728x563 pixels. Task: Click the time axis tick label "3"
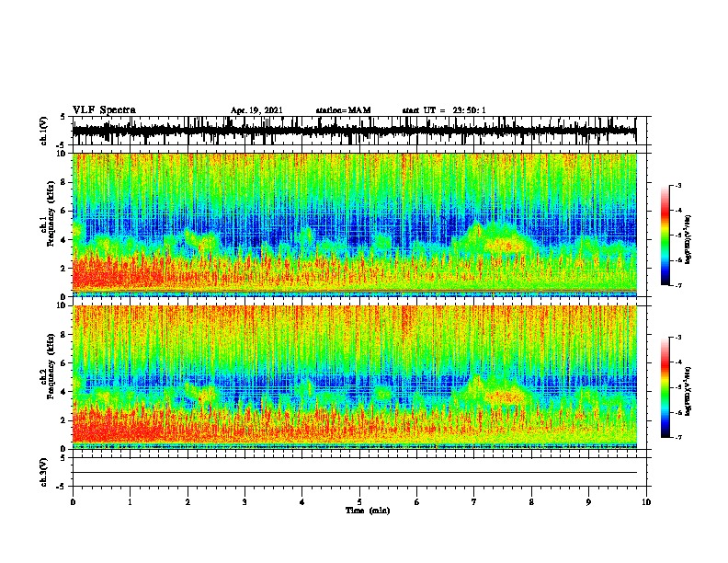coord(245,502)
